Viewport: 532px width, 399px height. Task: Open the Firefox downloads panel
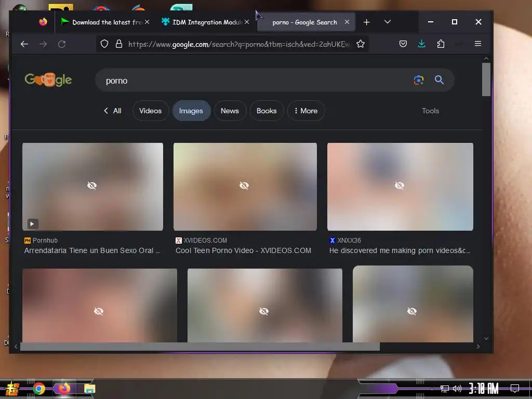tap(422, 44)
